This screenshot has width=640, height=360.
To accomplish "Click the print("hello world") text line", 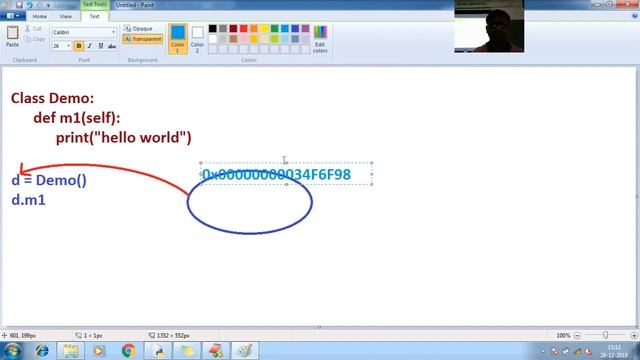I will (124, 138).
